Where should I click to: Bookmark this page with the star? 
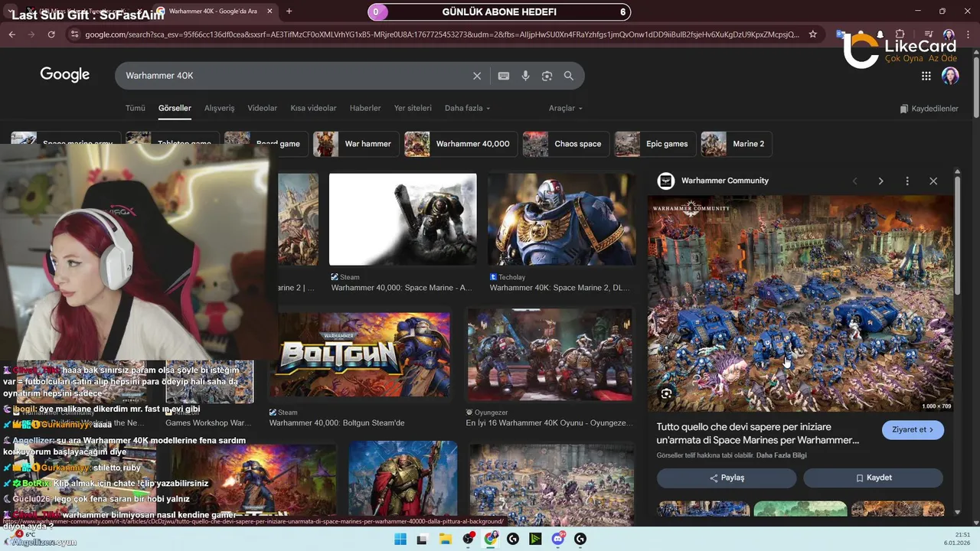tap(812, 34)
